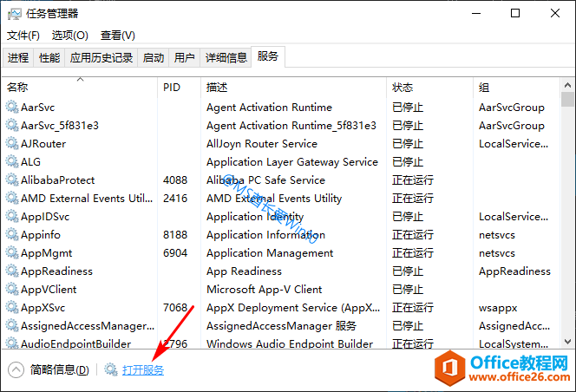
Task: Click the AssignedAccessManager 服务 description
Action: 281,325
